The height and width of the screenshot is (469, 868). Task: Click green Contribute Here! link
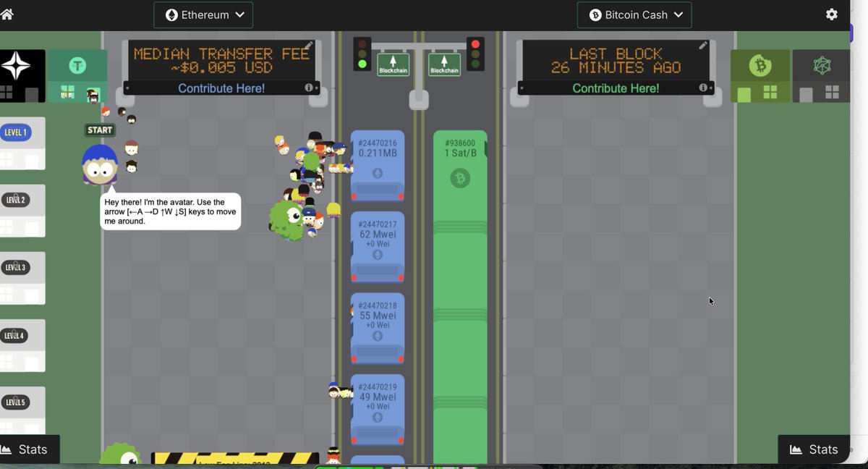[616, 88]
